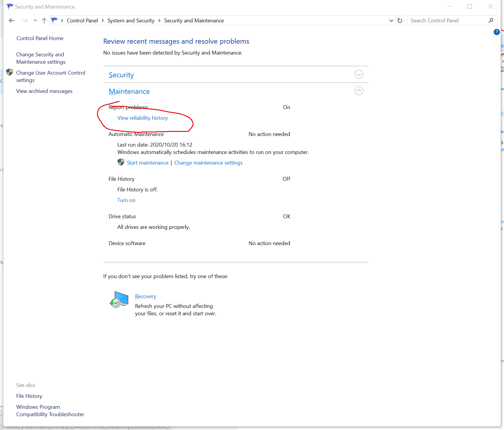
Task: Click the File History status "Off"
Action: tap(286, 179)
